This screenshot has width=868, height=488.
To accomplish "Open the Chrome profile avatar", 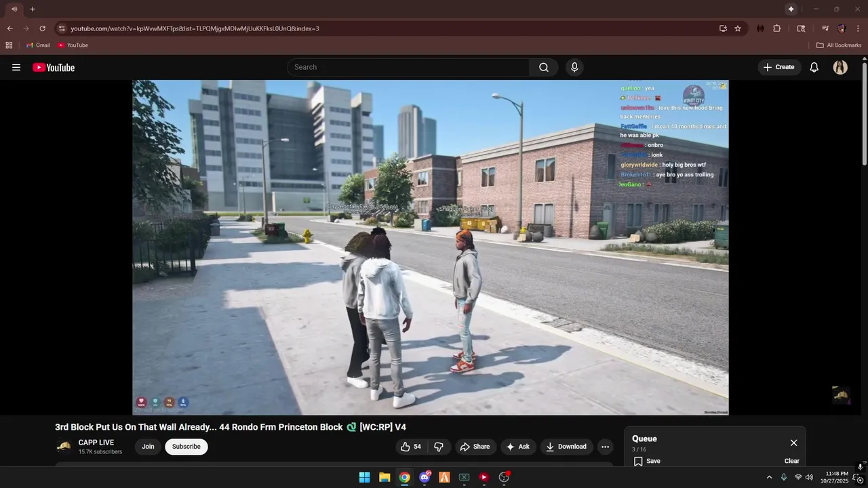I will coord(842,28).
